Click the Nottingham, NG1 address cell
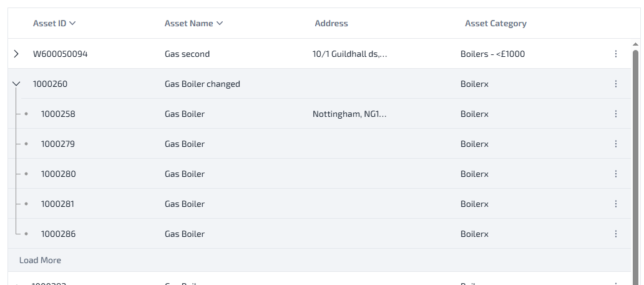This screenshot has height=285, width=644. click(x=349, y=114)
